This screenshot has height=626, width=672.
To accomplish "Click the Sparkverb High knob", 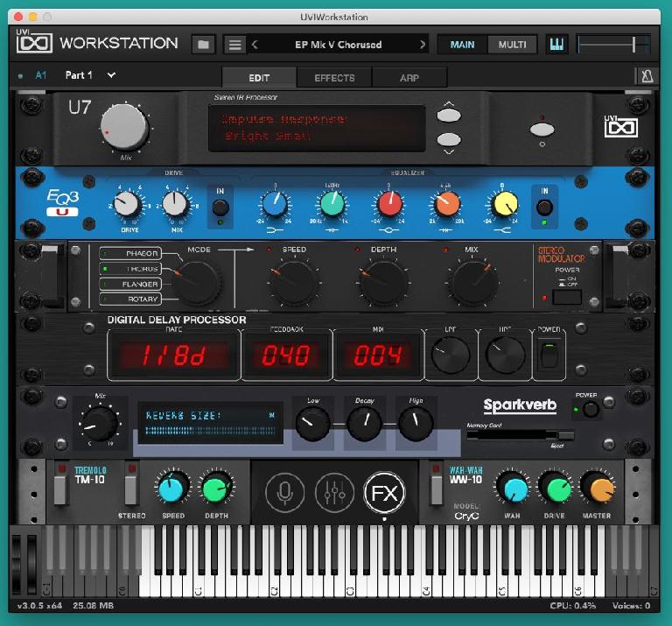I will click(x=416, y=424).
